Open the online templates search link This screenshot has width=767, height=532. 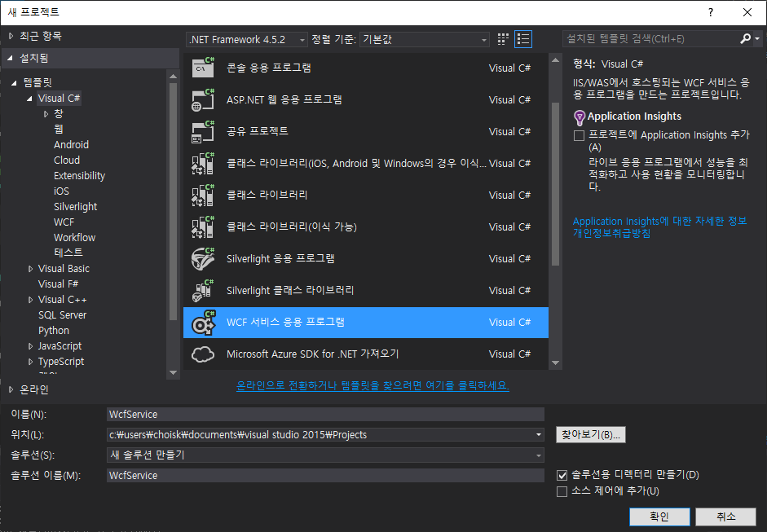[372, 386]
